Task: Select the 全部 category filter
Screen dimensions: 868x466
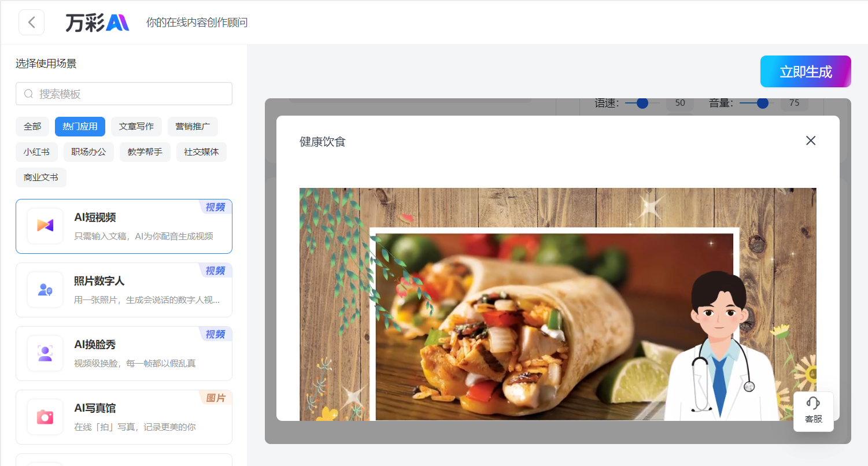Action: click(32, 127)
